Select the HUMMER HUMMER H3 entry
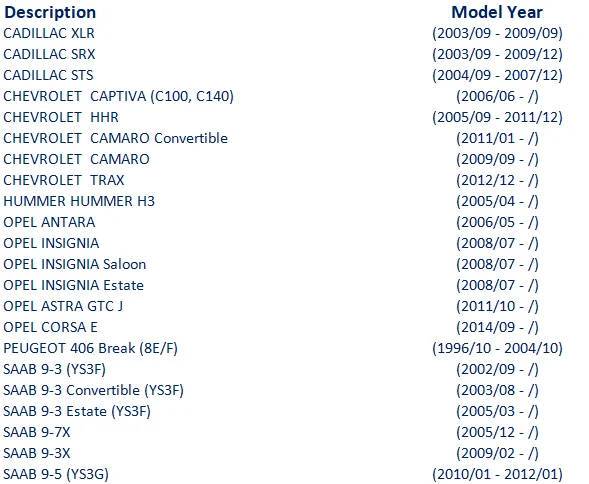 pyautogui.click(x=79, y=202)
